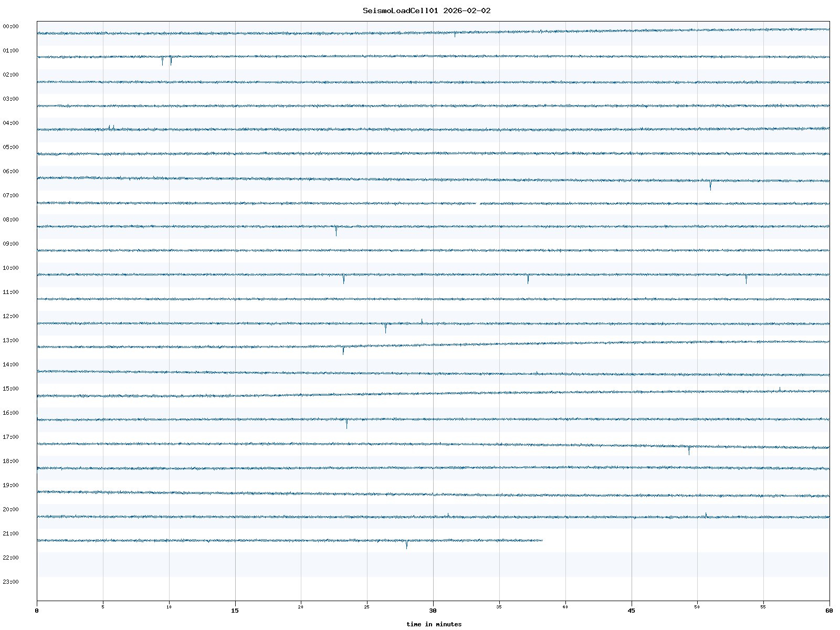Click the spike on the 08:00 trace
This screenshot has width=840, height=630.
click(337, 231)
